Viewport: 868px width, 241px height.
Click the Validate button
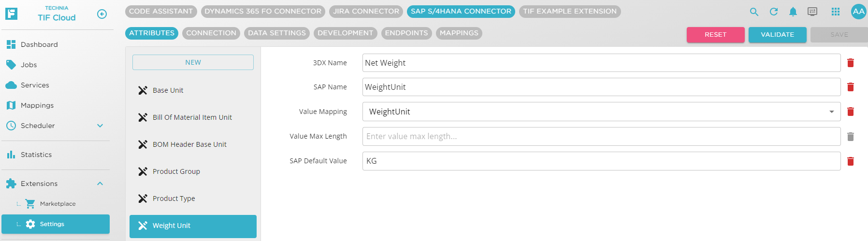777,35
